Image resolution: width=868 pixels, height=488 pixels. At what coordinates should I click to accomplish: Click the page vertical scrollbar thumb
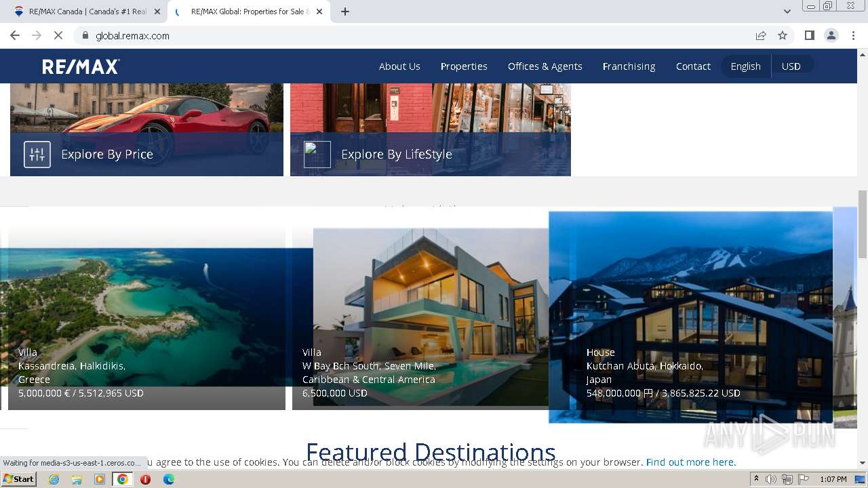tap(863, 224)
